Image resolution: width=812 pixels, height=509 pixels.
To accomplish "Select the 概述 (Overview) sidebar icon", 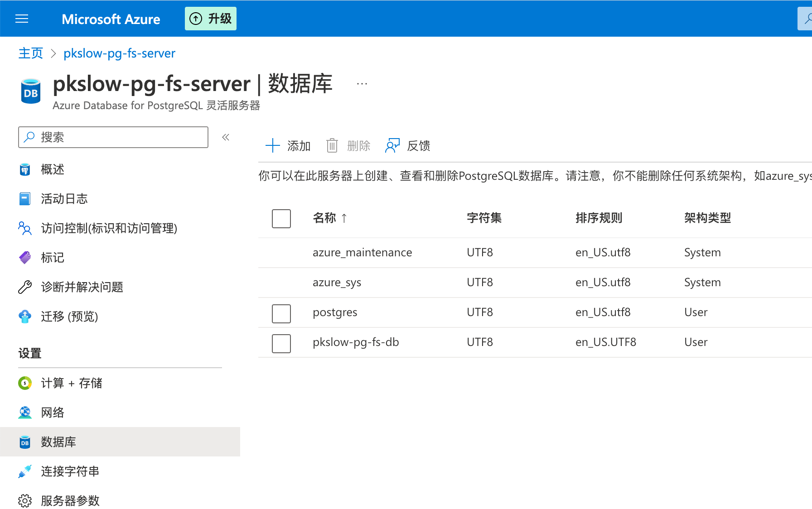I will pos(24,169).
